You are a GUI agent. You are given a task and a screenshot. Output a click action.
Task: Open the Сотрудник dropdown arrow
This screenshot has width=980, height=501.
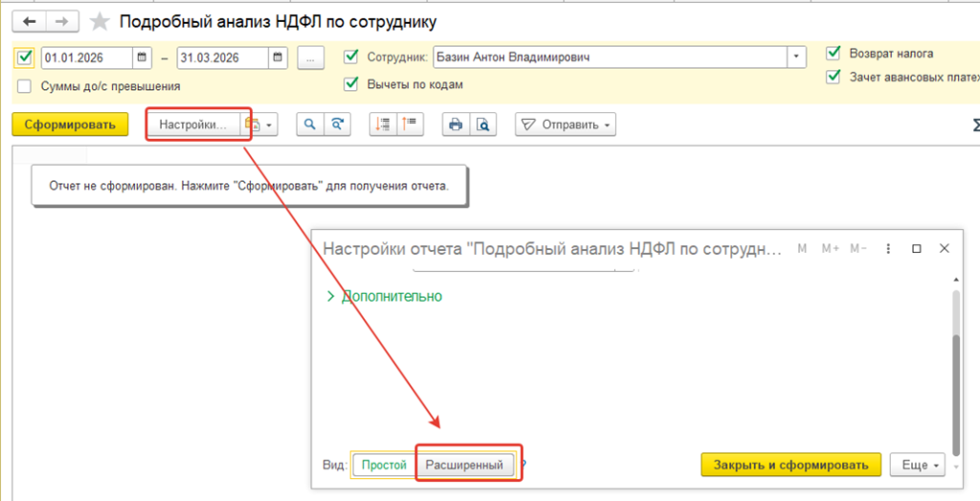795,57
